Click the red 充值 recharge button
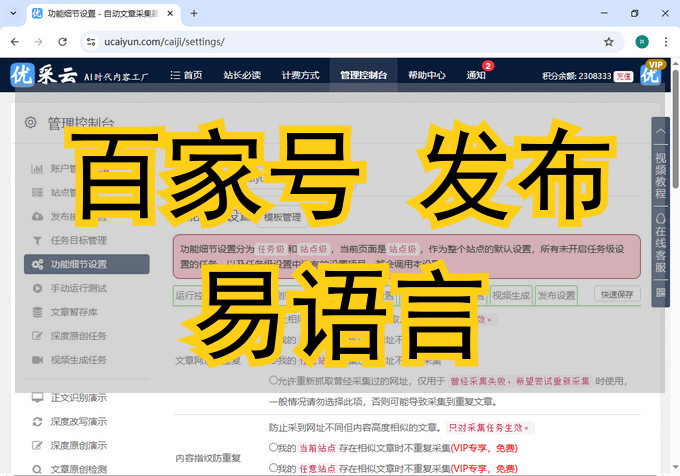This screenshot has width=680, height=476. (x=623, y=76)
